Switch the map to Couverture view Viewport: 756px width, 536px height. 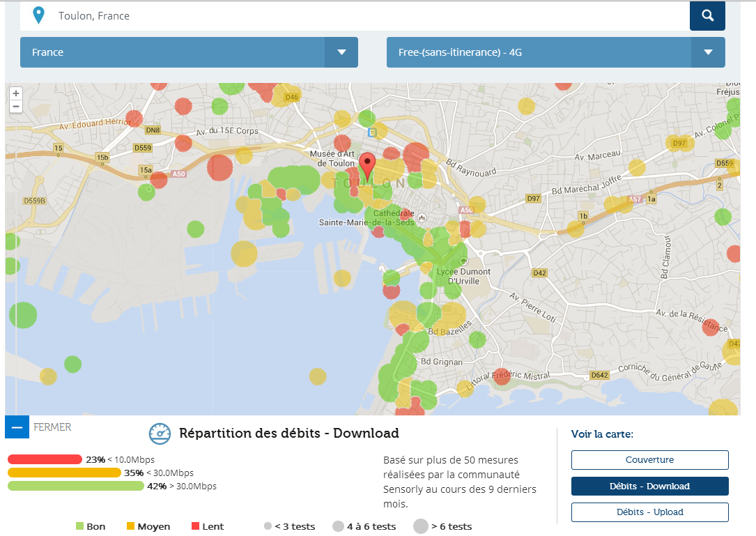(649, 460)
